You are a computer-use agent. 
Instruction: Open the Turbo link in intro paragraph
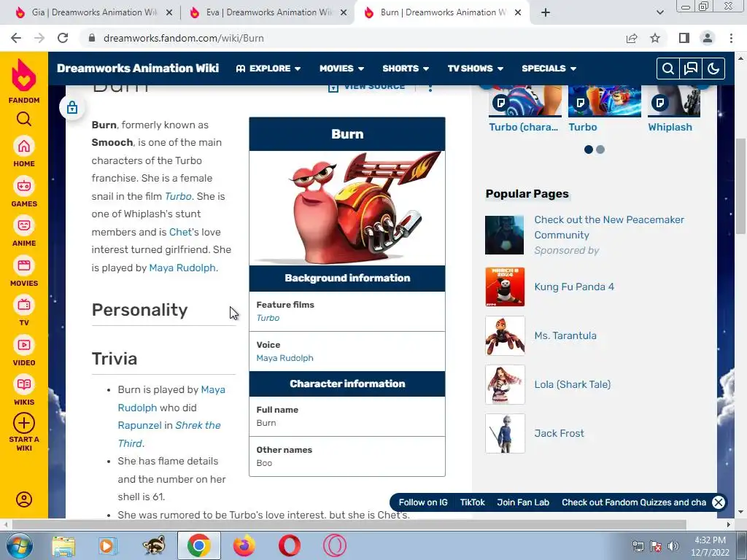coord(178,196)
